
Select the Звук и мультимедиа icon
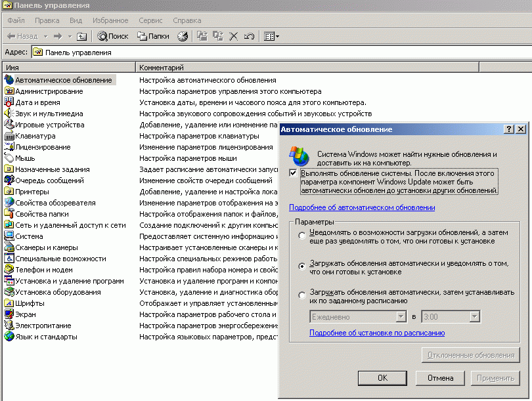click(x=9, y=114)
